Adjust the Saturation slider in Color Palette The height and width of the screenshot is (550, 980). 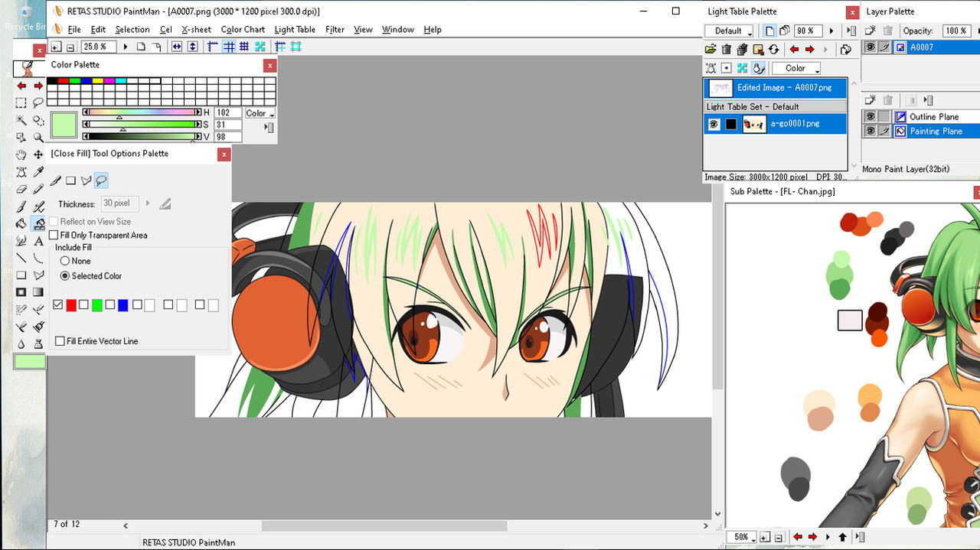point(142,125)
